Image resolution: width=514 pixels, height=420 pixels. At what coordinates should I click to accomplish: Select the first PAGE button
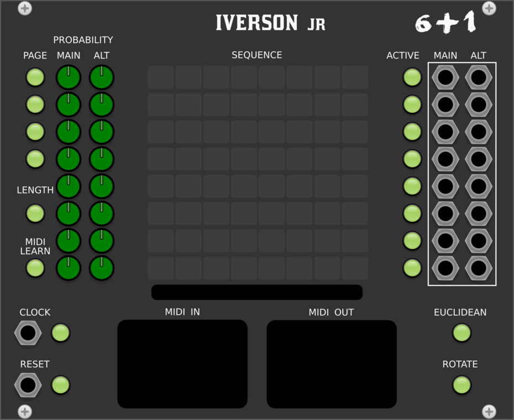(35, 77)
